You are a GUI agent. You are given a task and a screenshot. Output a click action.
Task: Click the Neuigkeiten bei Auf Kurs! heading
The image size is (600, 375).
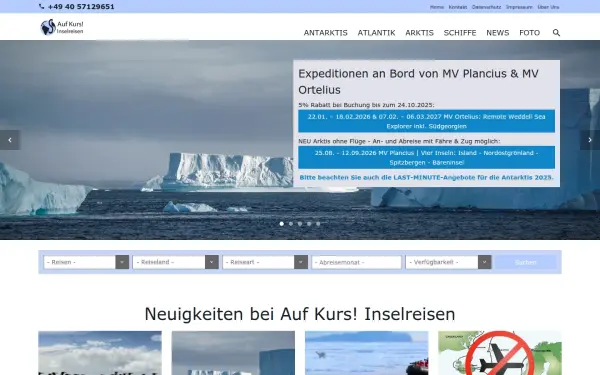300,314
